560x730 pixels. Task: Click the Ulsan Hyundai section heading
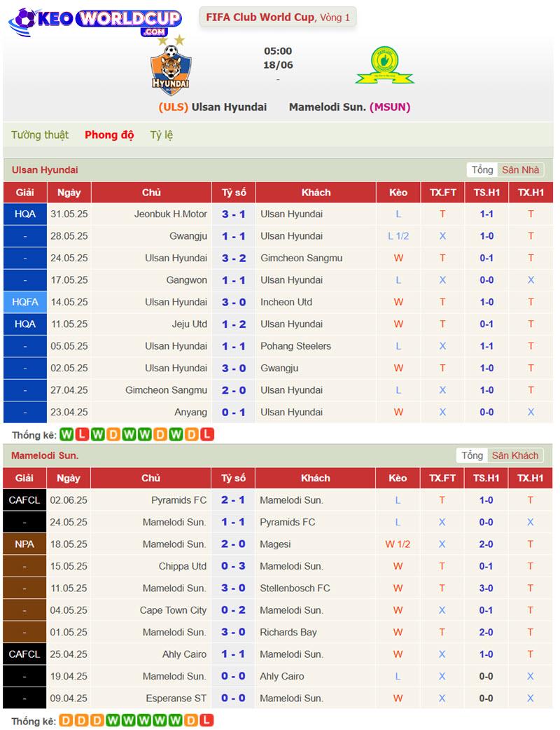[x=45, y=170]
